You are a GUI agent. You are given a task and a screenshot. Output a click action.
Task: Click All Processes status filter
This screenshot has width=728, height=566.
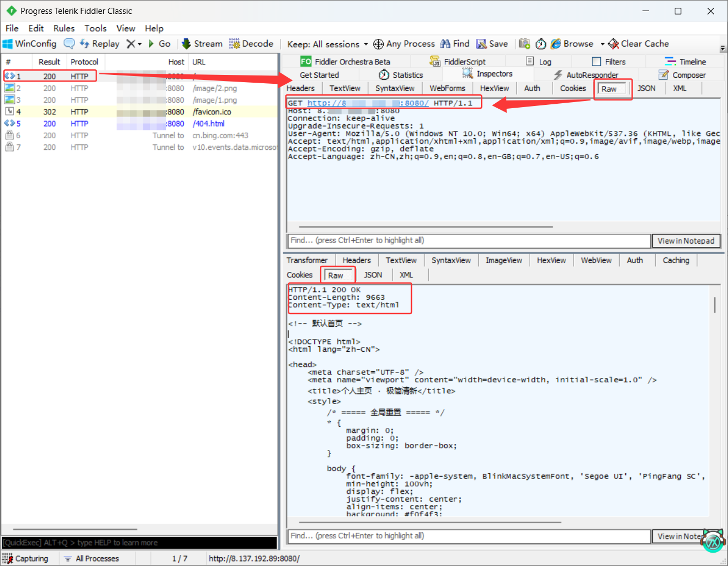92,558
